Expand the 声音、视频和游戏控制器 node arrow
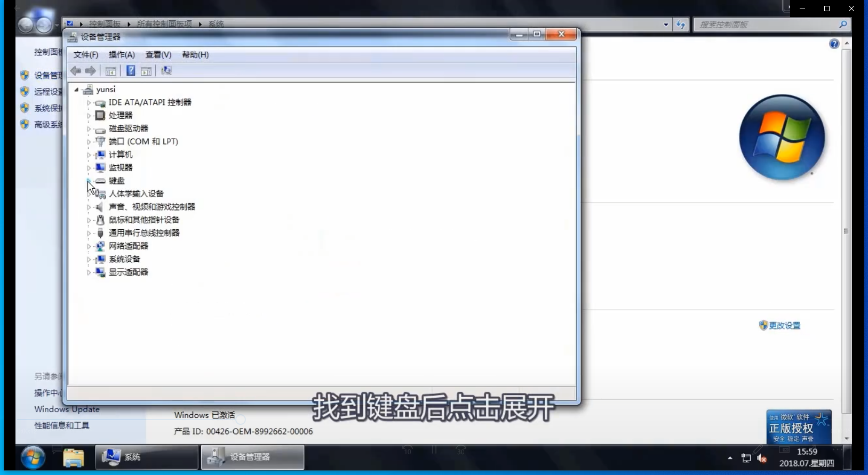The height and width of the screenshot is (475, 868). click(89, 207)
